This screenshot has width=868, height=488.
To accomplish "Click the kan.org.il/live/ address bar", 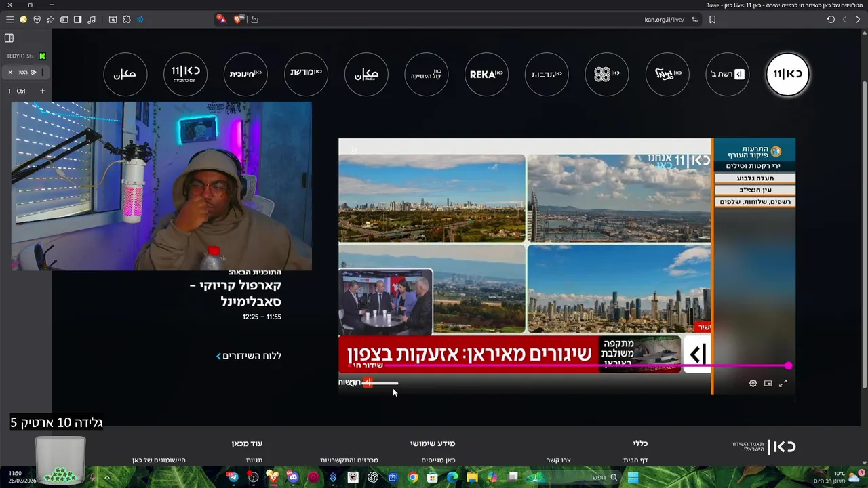I will point(664,20).
